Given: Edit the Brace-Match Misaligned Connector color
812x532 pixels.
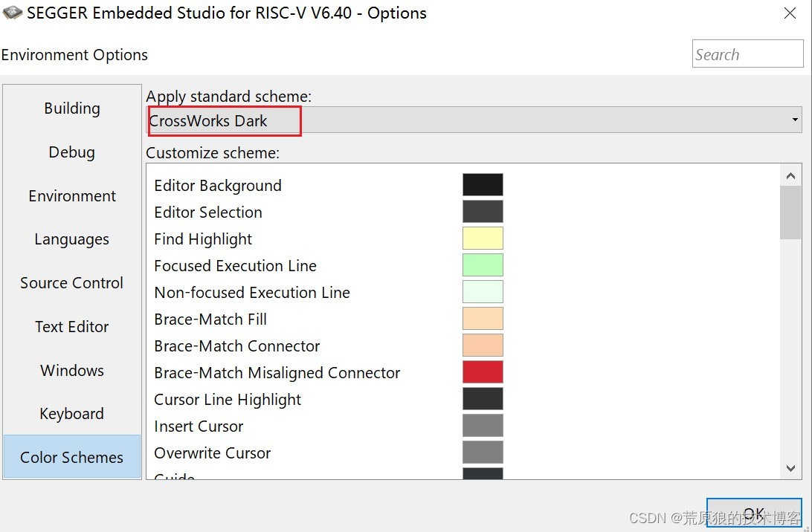Looking at the screenshot, I should click(x=483, y=372).
